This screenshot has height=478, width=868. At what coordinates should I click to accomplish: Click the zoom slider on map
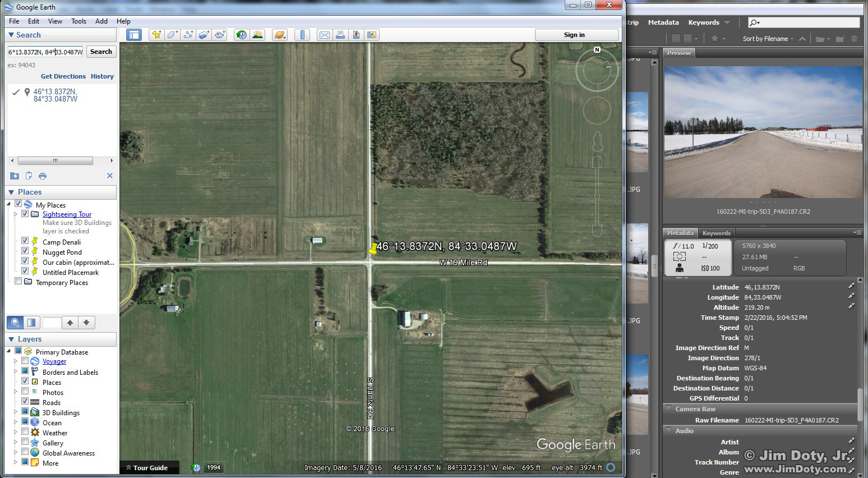(597, 196)
